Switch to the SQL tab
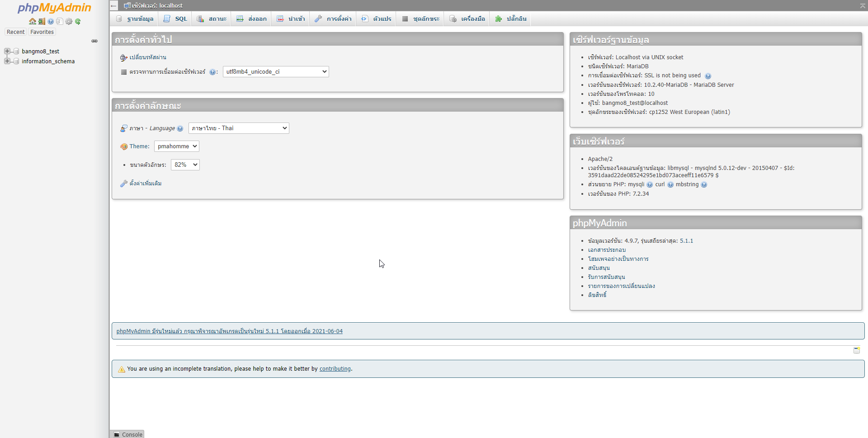Viewport: 868px width, 438px height. [175, 19]
